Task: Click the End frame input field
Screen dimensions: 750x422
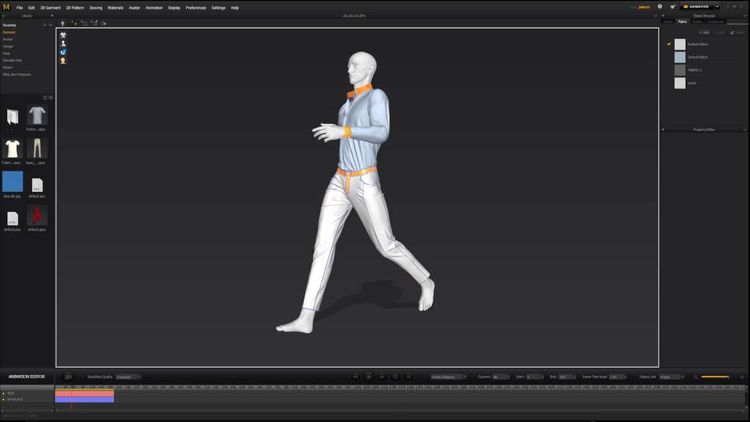Action: 567,377
